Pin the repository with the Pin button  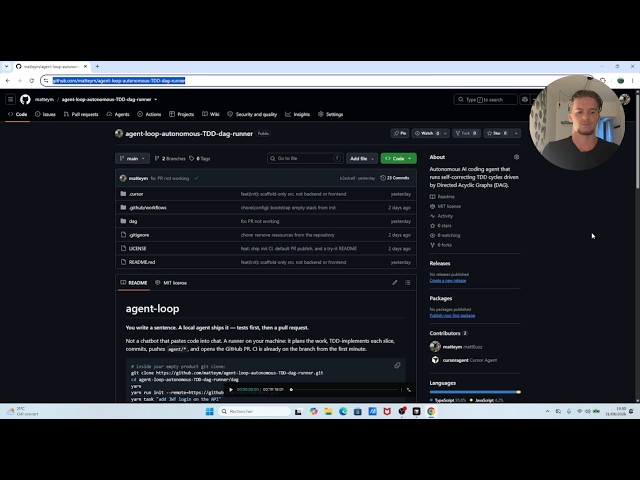pos(400,133)
